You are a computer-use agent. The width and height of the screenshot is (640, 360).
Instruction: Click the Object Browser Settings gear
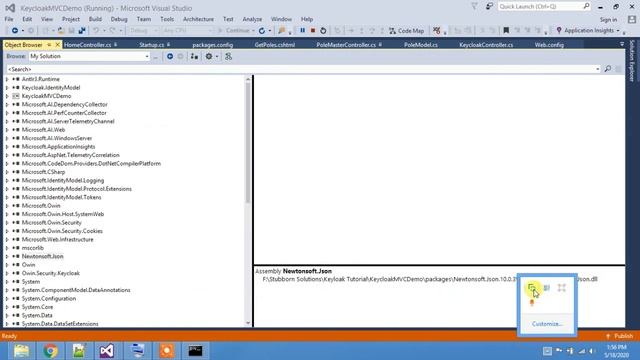click(x=209, y=56)
